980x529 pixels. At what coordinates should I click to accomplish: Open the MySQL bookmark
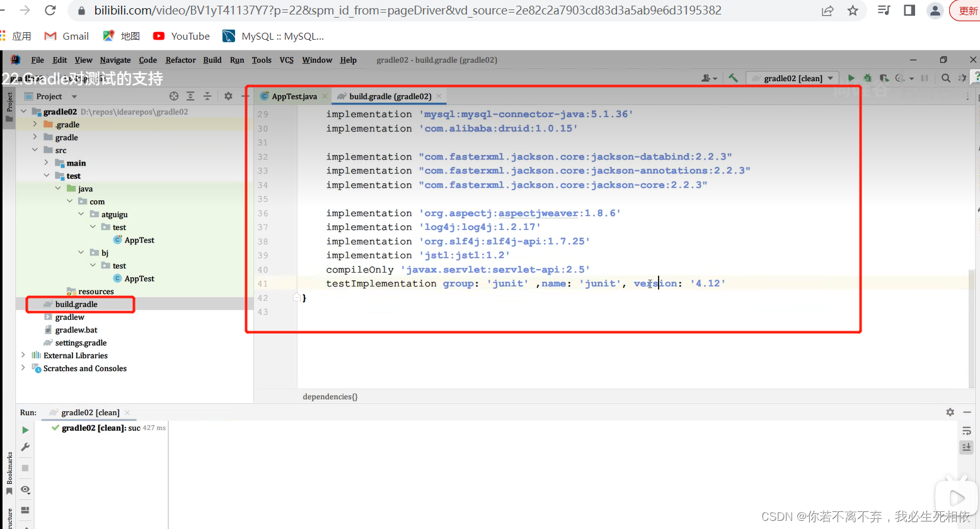274,36
